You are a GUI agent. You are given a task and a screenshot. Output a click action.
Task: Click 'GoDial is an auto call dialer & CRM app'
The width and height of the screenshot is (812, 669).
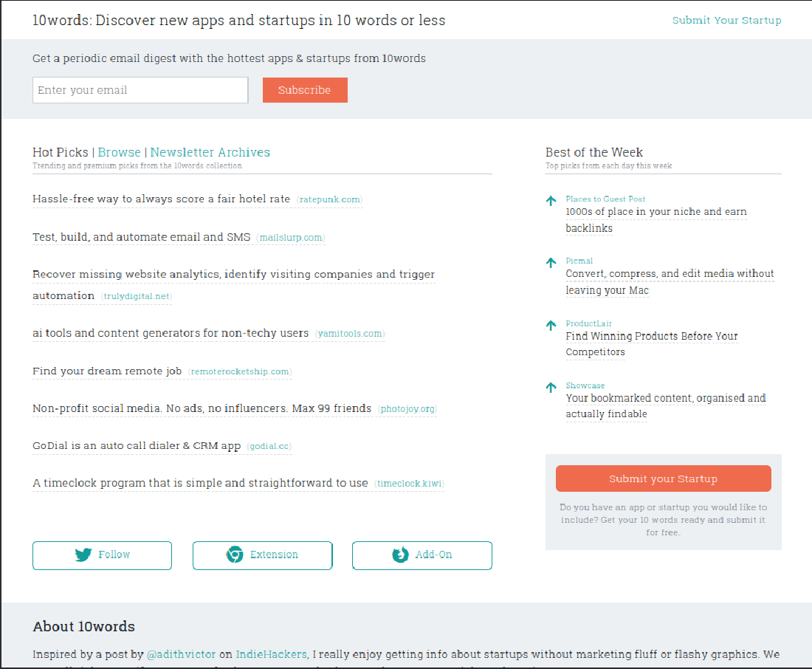point(137,446)
